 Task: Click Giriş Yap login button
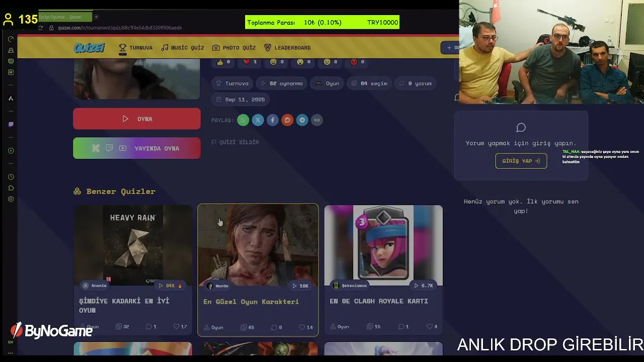[x=521, y=161]
